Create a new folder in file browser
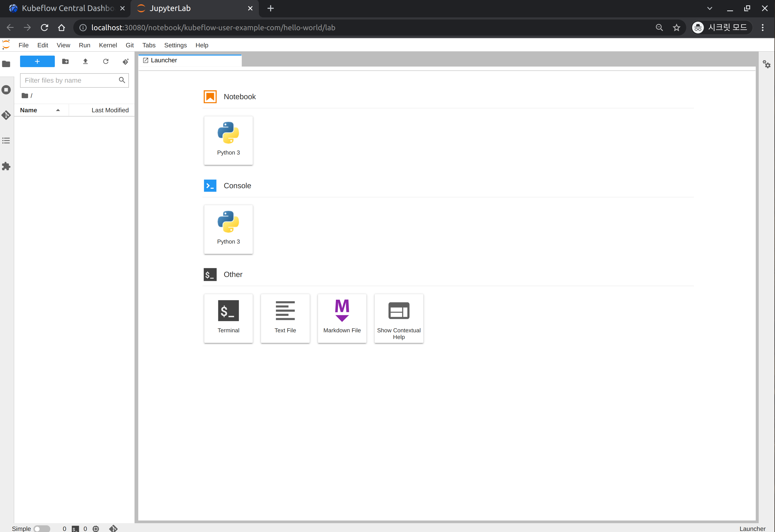The width and height of the screenshot is (775, 532). pyautogui.click(x=65, y=61)
